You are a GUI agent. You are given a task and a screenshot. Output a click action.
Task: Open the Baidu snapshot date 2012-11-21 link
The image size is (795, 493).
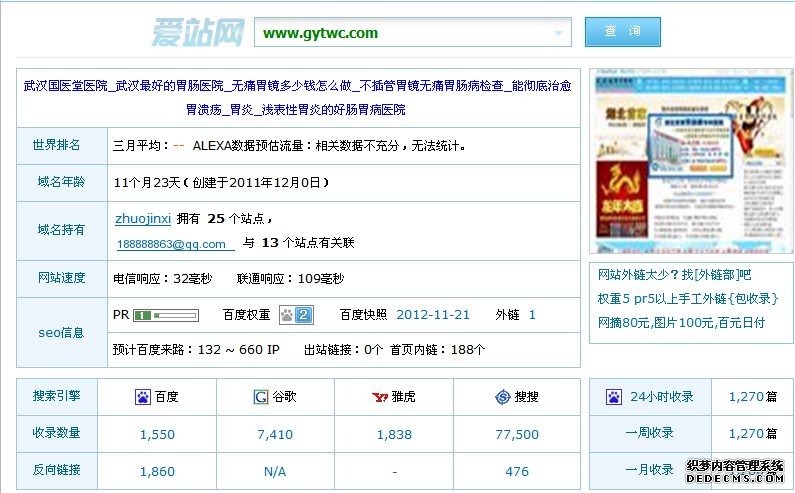433,315
